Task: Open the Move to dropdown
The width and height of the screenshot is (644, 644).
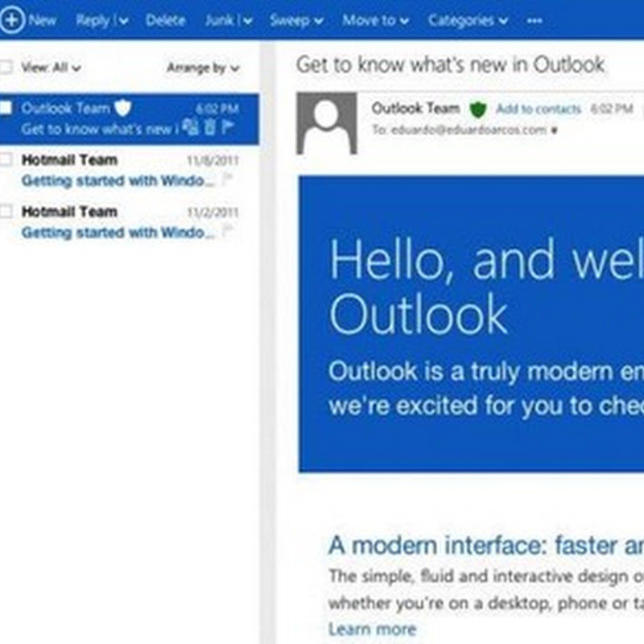Action: click(376, 20)
